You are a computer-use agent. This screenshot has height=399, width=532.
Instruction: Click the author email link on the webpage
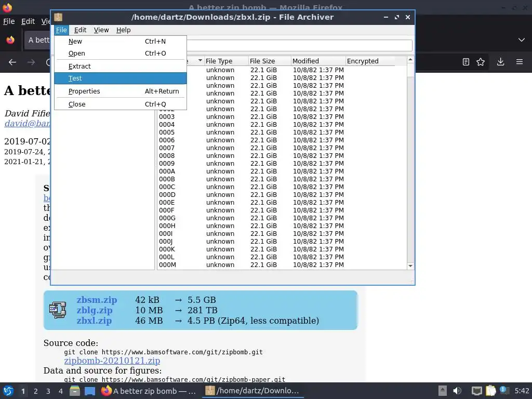coord(27,124)
